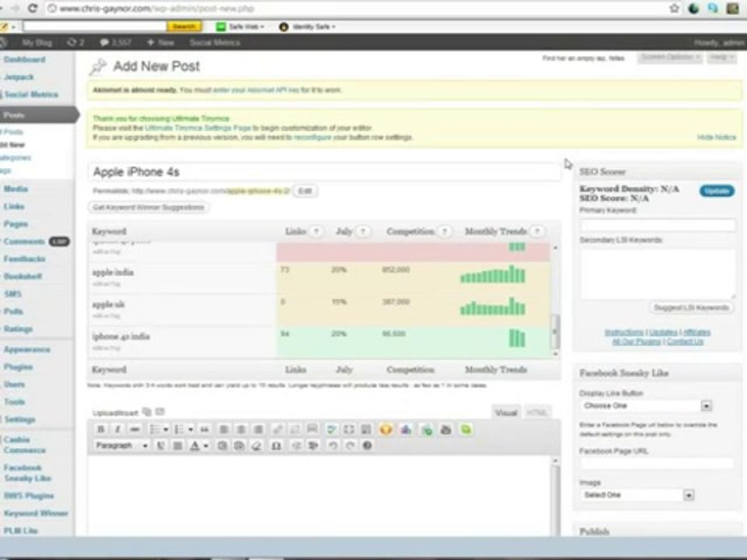The image size is (747, 560).
Task: Reload the page in the browser
Action: (33, 8)
